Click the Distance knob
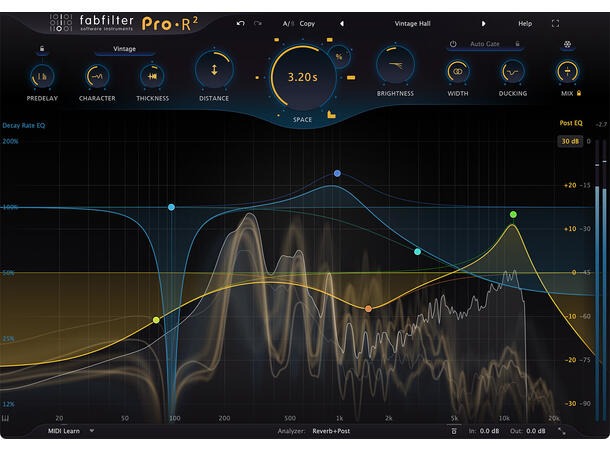This screenshot has height=450, width=610. point(214,70)
